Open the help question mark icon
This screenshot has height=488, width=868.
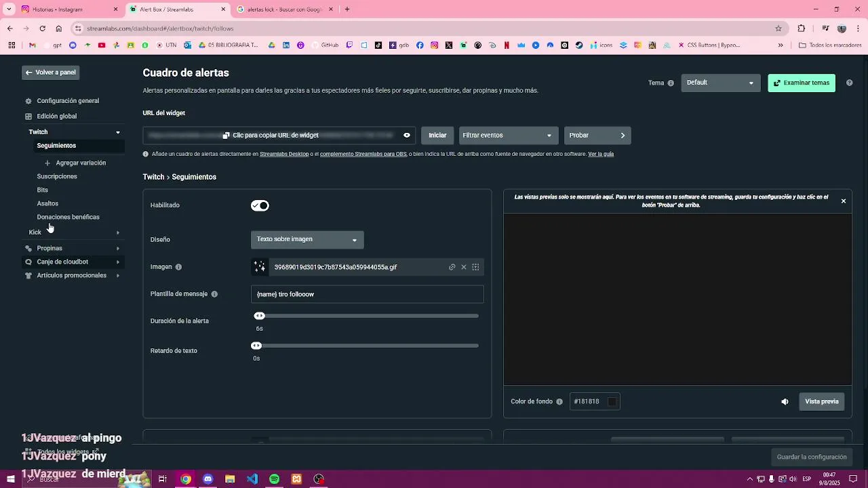point(850,83)
